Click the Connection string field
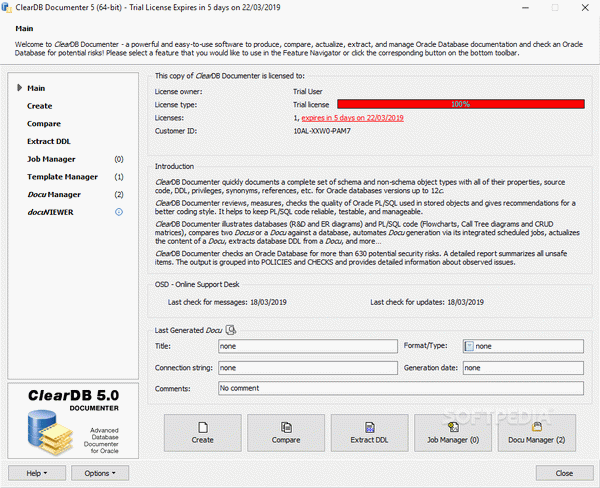Screen dimensions: 600x488 (x=308, y=368)
